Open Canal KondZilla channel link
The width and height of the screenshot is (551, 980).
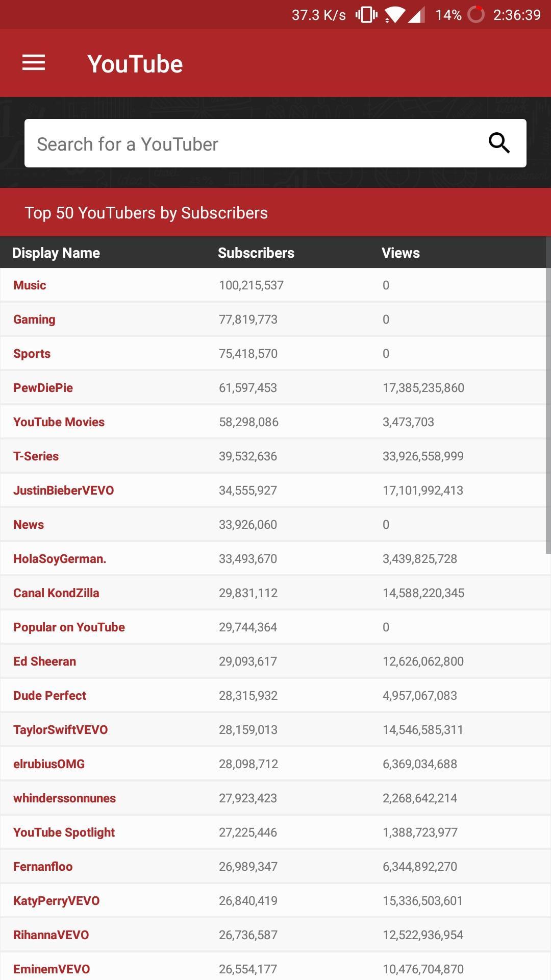56,593
